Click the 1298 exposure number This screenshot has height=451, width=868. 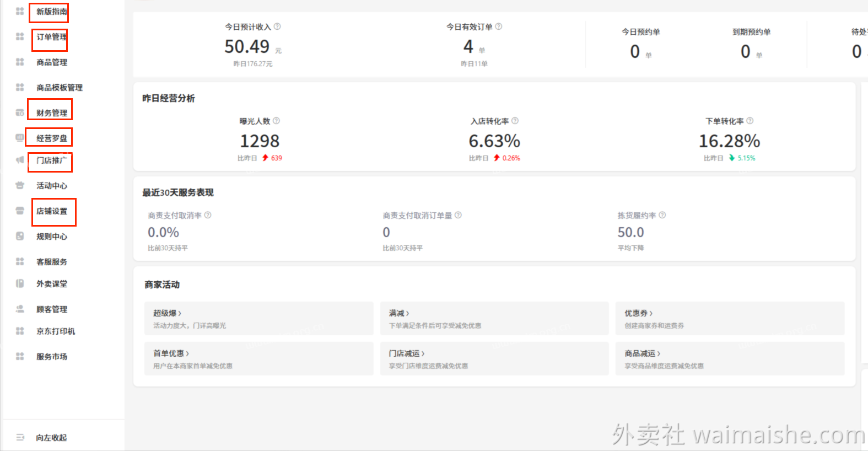260,141
